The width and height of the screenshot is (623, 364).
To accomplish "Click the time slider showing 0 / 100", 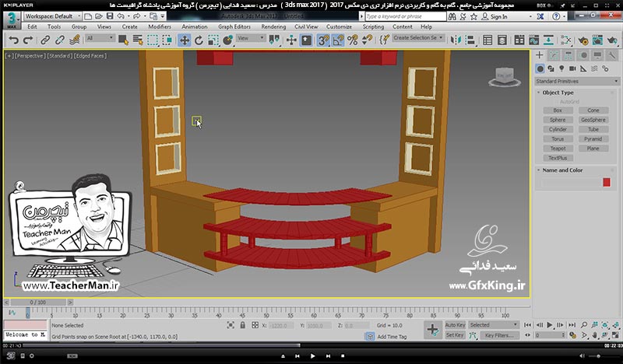I will pyautogui.click(x=37, y=302).
